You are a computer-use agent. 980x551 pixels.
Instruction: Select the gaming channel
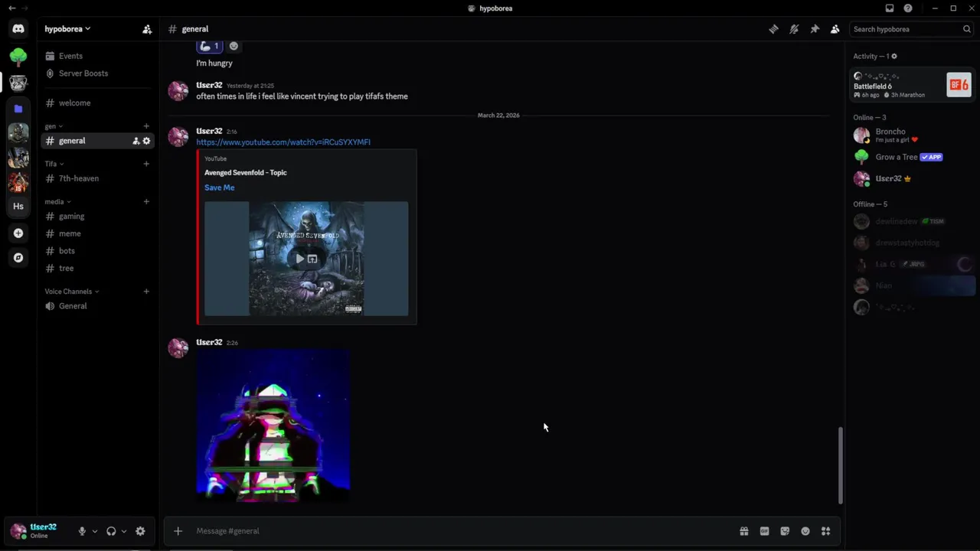coord(97,217)
